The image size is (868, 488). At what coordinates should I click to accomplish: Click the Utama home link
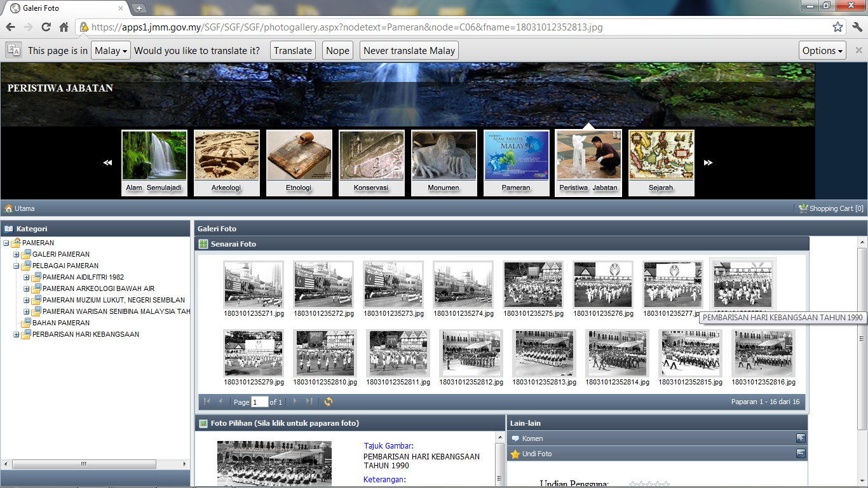20,208
